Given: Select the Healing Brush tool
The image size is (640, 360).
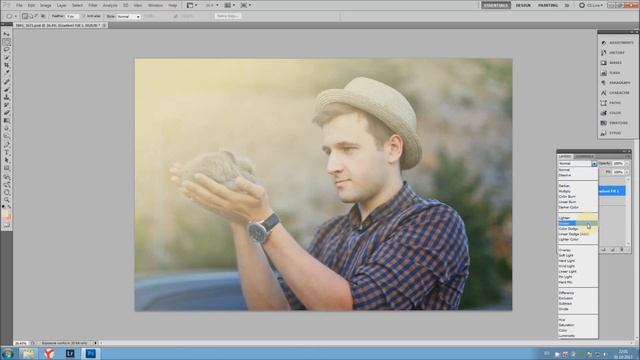Looking at the screenshot, I should point(7,82).
